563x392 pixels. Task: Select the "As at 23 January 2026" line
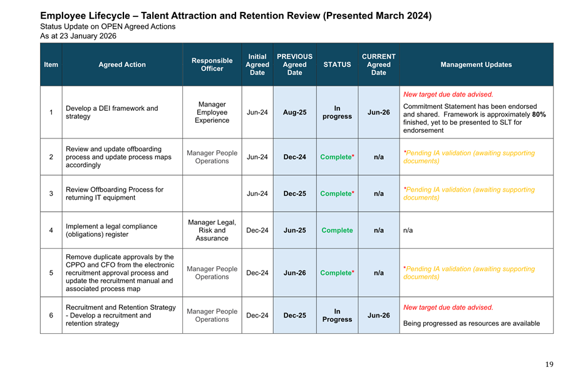pos(78,36)
